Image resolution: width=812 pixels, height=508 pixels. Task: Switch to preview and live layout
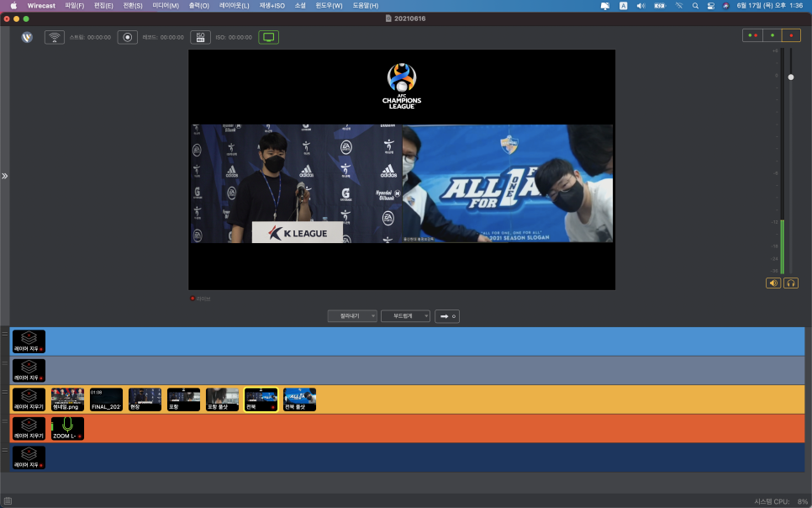coord(752,35)
